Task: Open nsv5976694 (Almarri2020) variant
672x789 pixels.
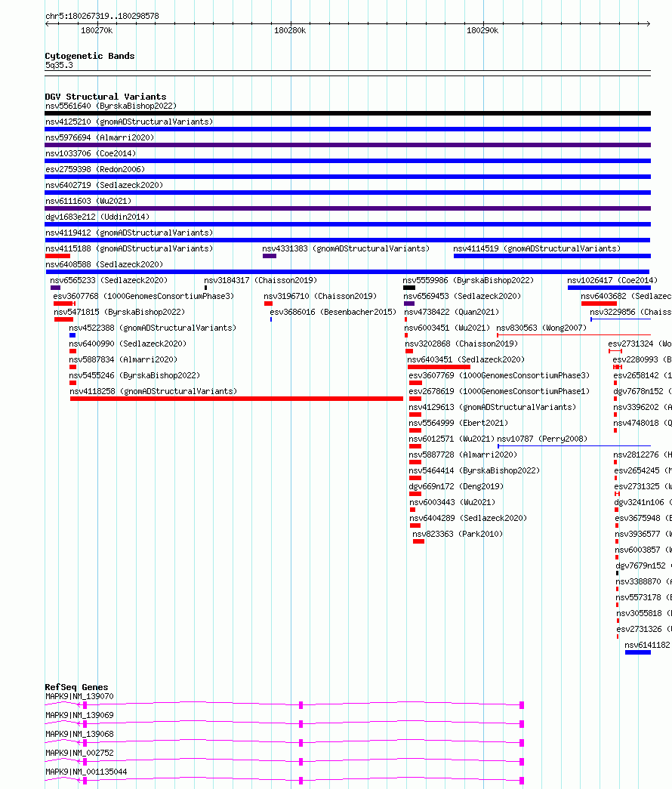Action: 100,138
